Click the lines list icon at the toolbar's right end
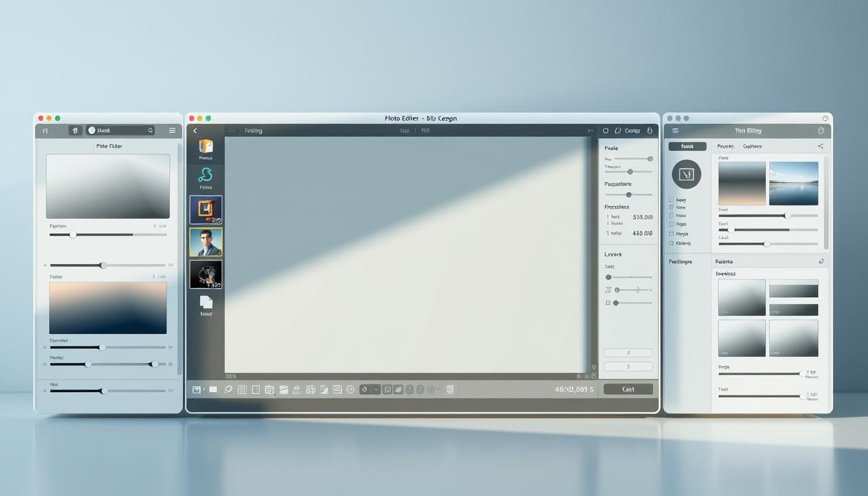868x496 pixels. pos(450,389)
